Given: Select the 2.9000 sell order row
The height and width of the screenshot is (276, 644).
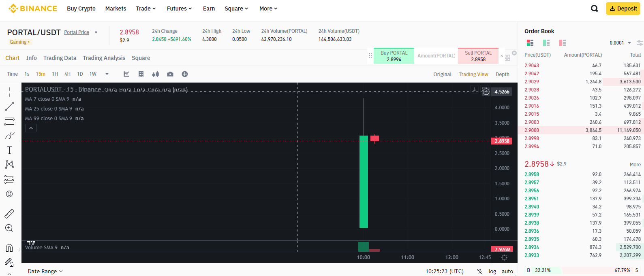Looking at the screenshot, I should tap(581, 130).
